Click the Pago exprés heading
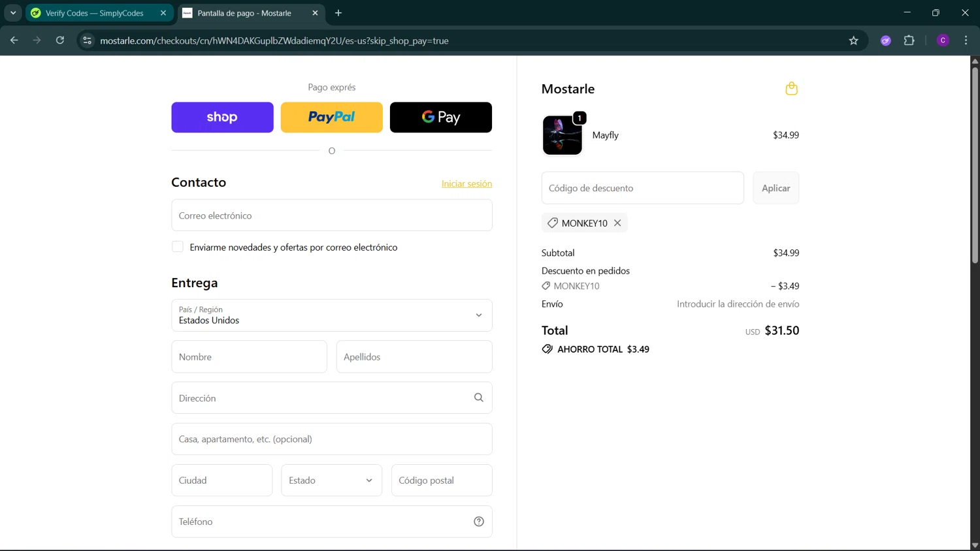The width and height of the screenshot is (980, 551). [x=332, y=87]
